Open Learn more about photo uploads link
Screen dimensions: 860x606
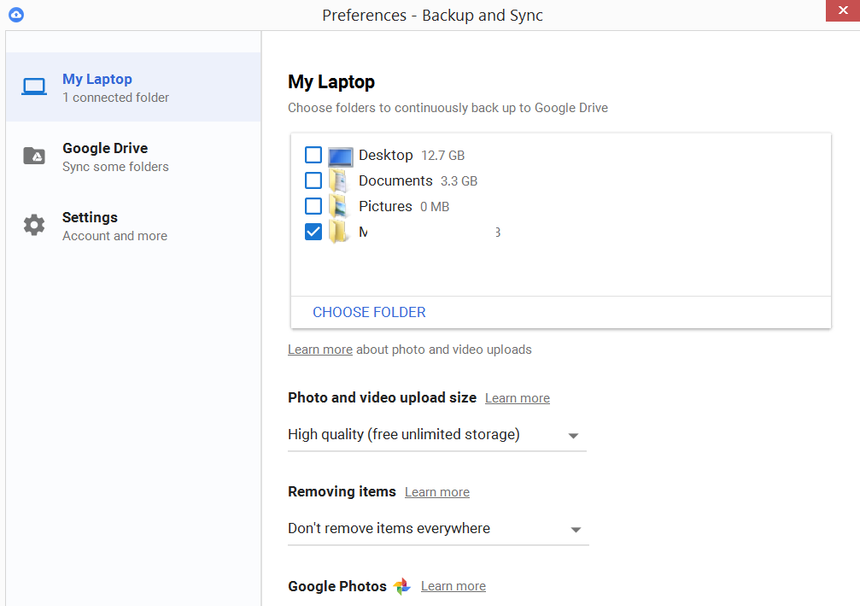[320, 350]
